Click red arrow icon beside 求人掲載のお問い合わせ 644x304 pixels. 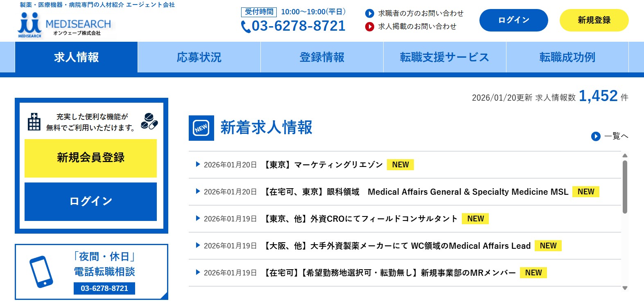369,27
